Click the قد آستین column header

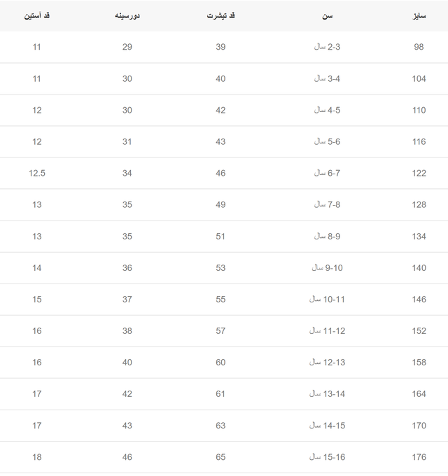tap(36, 15)
